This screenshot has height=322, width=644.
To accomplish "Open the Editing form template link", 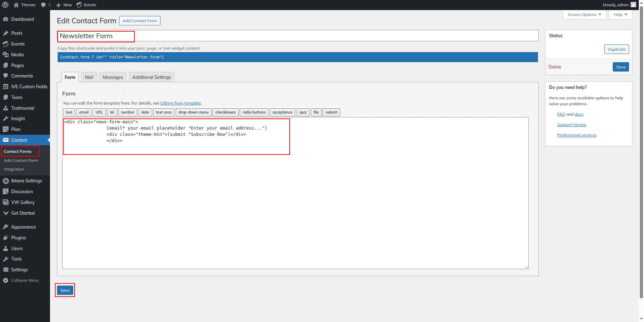I will [x=181, y=103].
